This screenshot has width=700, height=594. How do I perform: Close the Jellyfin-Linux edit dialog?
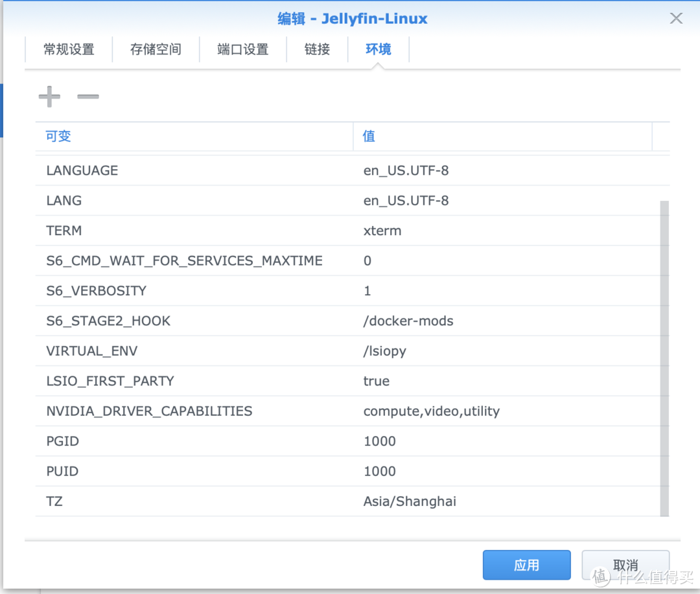coord(676,18)
